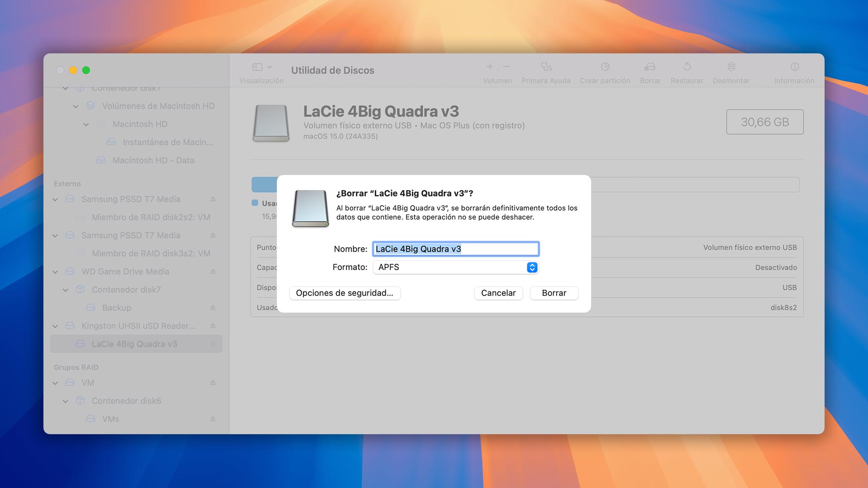Select Miembro de RAID disk2s2: VM
This screenshot has width=868, height=488.
coord(151,217)
